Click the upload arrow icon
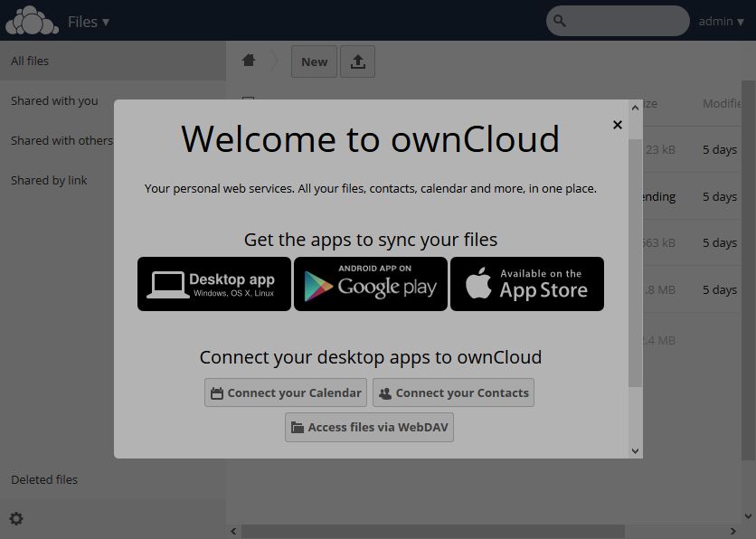The width and height of the screenshot is (756, 539). (358, 61)
